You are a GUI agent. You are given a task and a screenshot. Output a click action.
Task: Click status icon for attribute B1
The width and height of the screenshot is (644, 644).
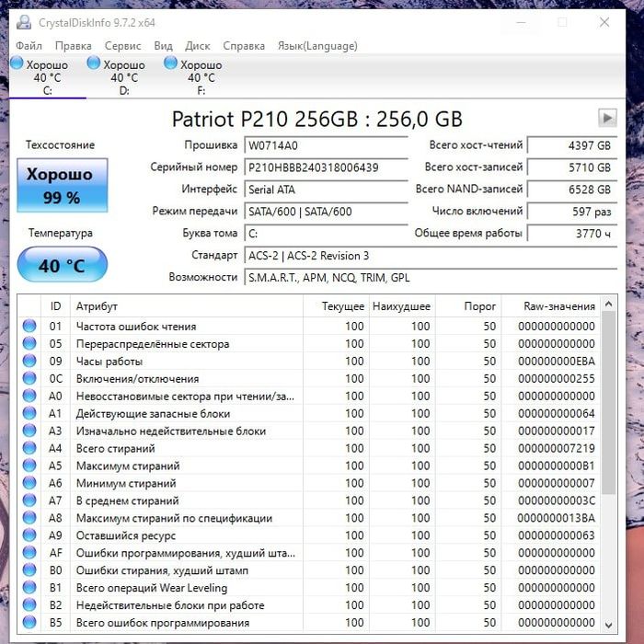(29, 587)
